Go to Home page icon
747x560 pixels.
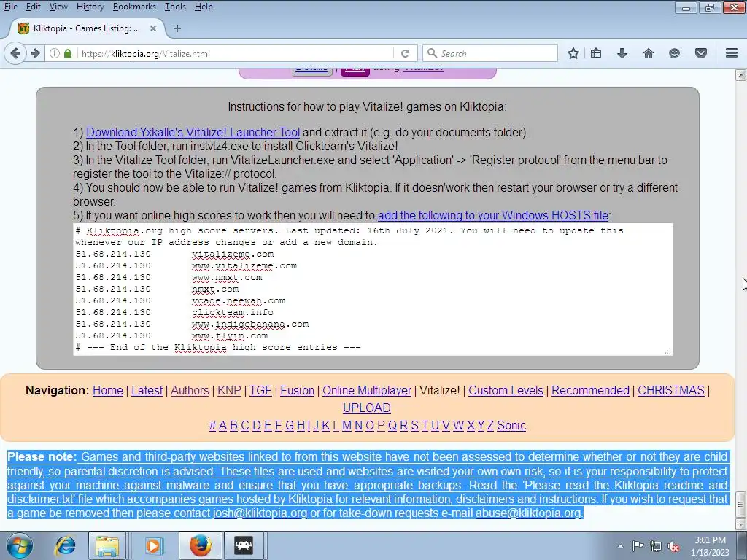click(649, 53)
